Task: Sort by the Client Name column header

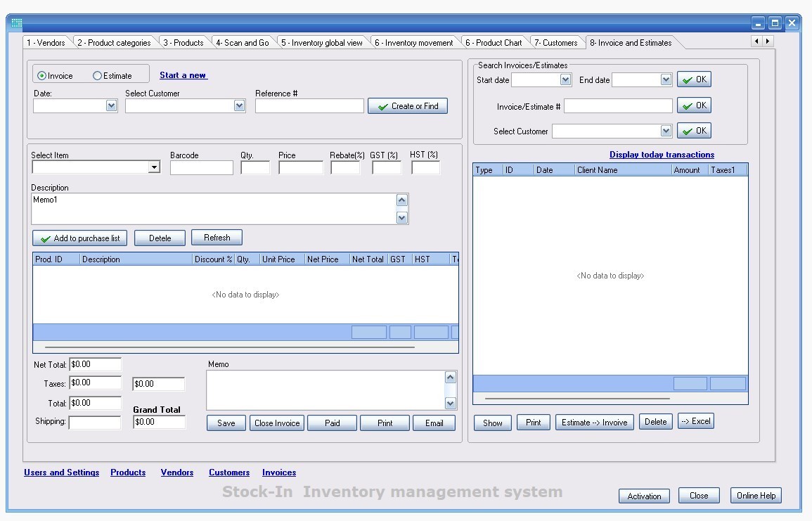Action: (623, 170)
